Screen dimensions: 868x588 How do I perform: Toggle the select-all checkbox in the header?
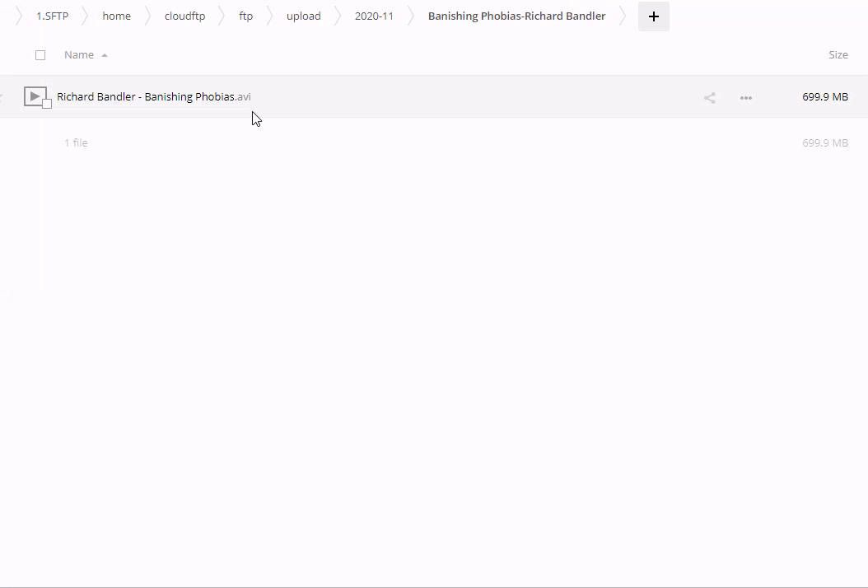(40, 55)
